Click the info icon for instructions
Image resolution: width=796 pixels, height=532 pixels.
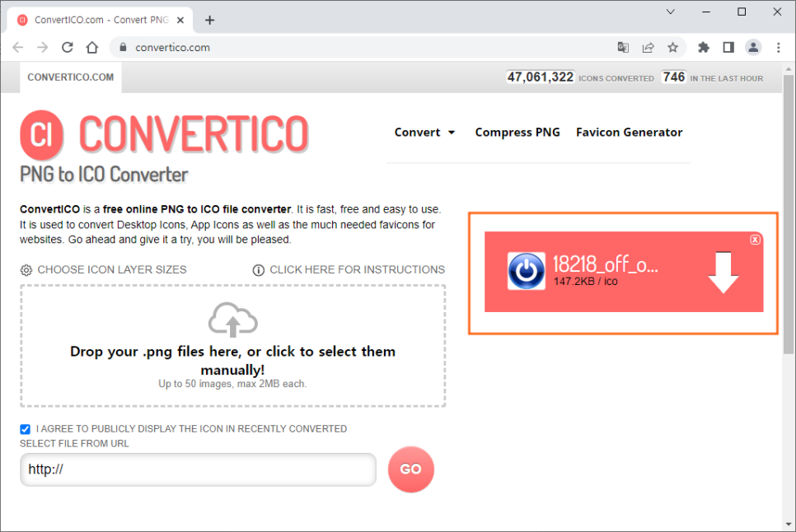(259, 270)
